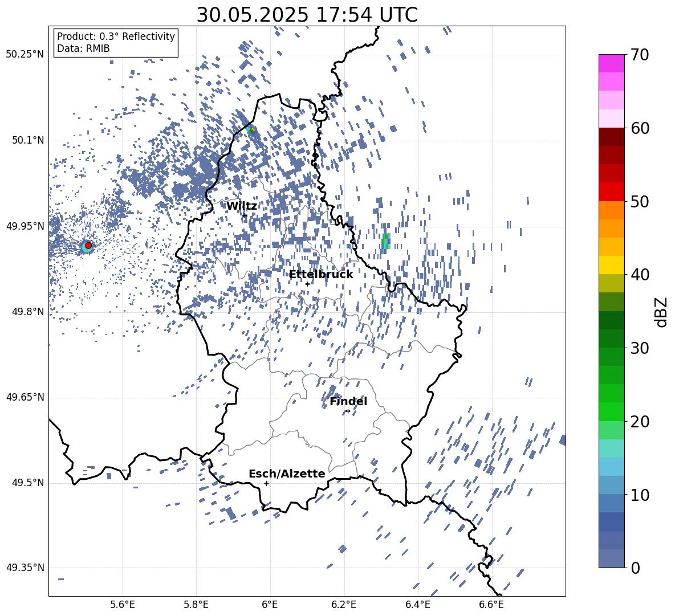Click the 'Product: 0.3° Reflectivity' text
The height and width of the screenshot is (616, 675).
[x=116, y=36]
